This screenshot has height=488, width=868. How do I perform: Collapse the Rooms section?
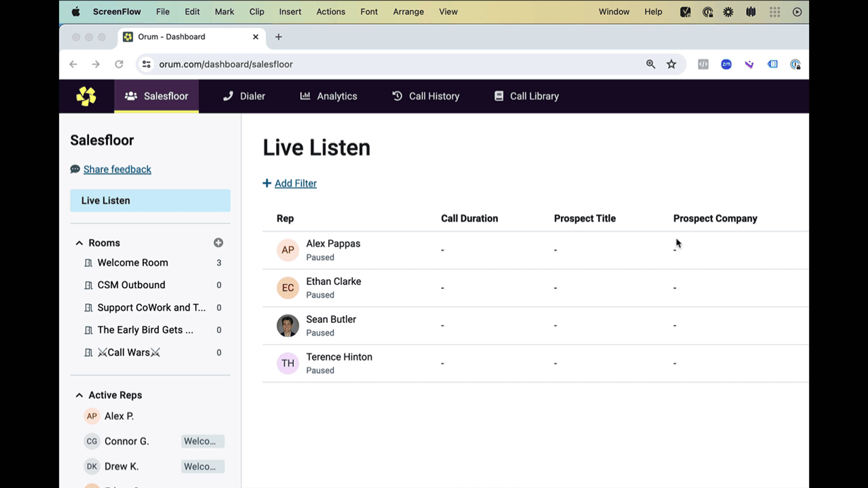click(79, 243)
